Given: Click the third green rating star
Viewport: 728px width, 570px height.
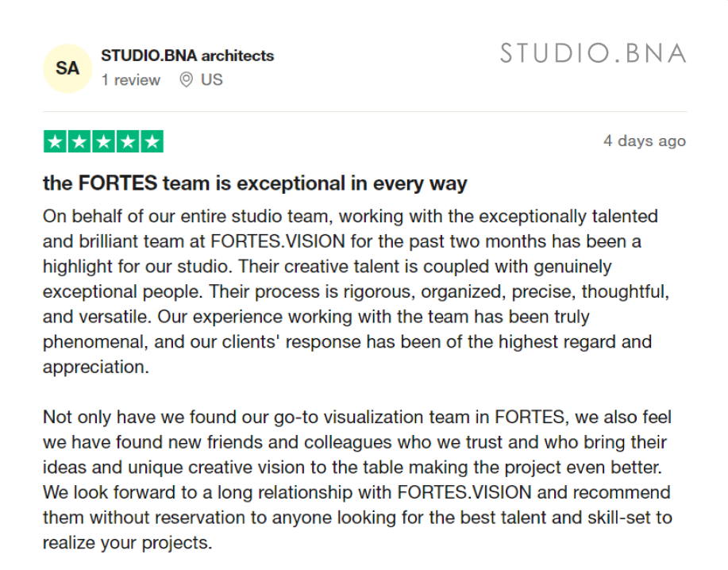Looking at the screenshot, I should 103,142.
